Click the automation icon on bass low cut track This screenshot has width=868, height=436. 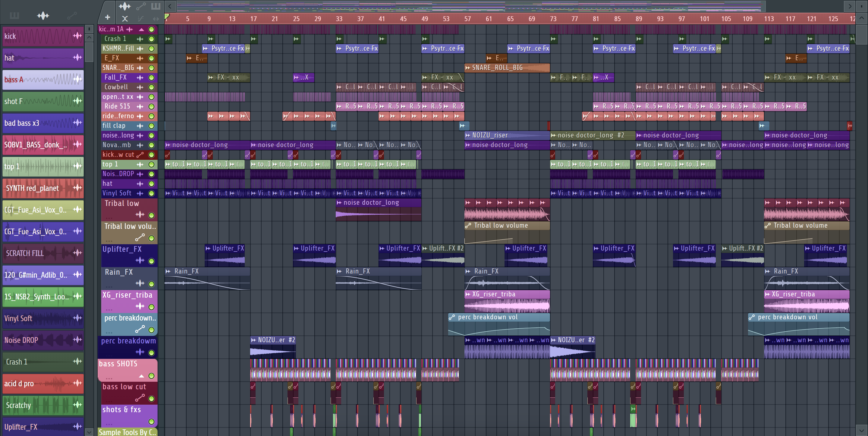click(x=140, y=398)
